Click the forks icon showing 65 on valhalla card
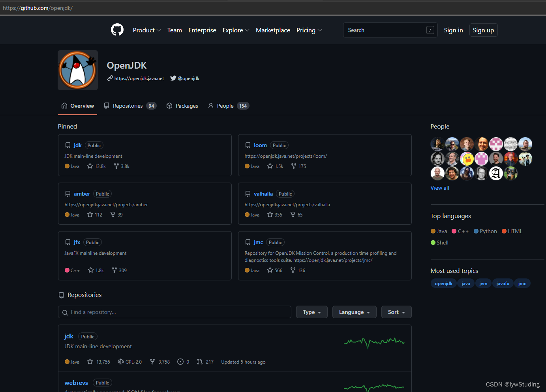The height and width of the screenshot is (392, 546). tap(293, 215)
